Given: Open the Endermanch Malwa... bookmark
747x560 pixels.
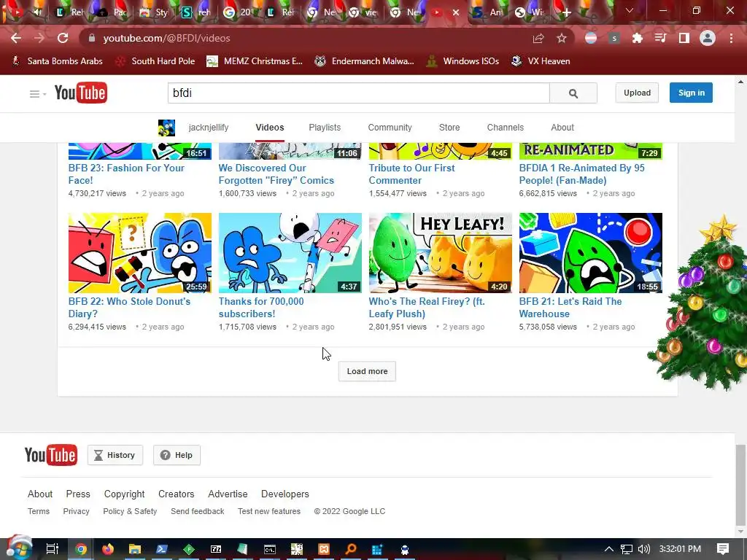Looking at the screenshot, I should [x=365, y=61].
